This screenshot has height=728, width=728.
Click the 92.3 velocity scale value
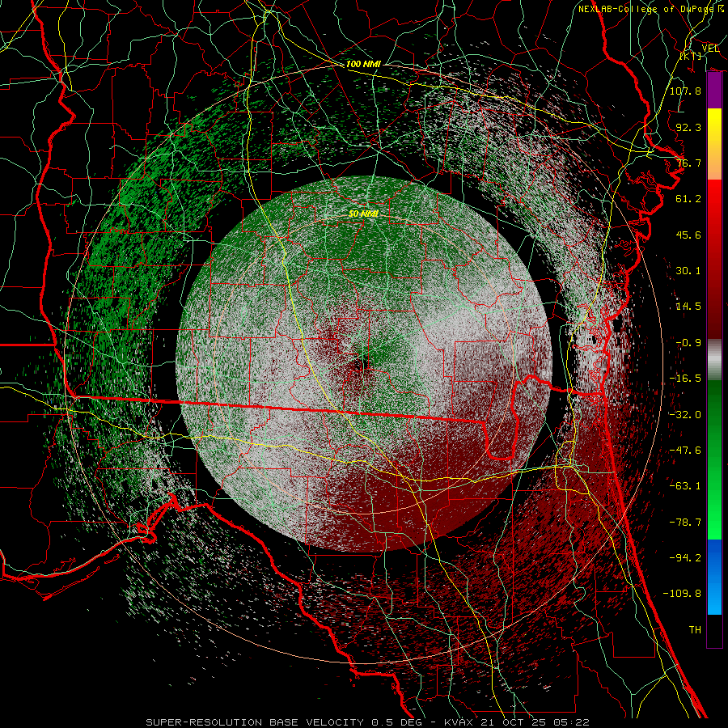(688, 127)
